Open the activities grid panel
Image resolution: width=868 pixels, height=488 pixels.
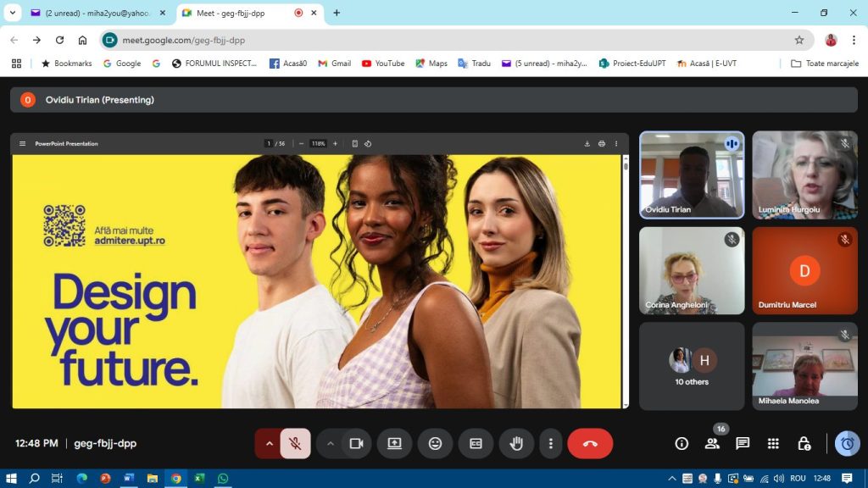click(773, 443)
